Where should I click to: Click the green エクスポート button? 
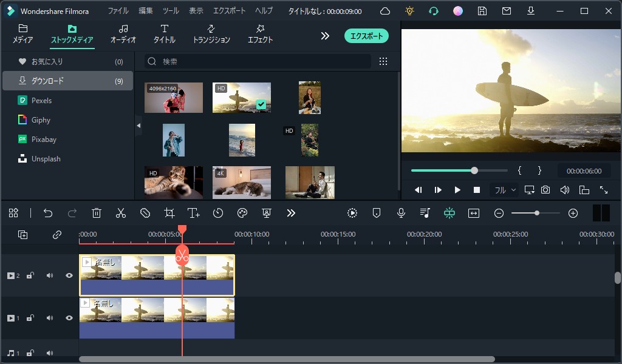pyautogui.click(x=366, y=36)
